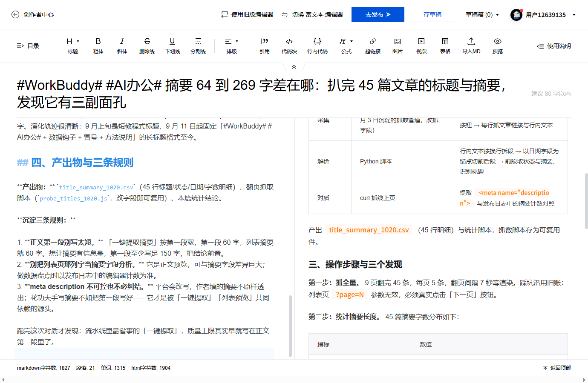This screenshot has height=383, width=588.
Task: Insert inline code (行内代码)
Action: pos(317,46)
